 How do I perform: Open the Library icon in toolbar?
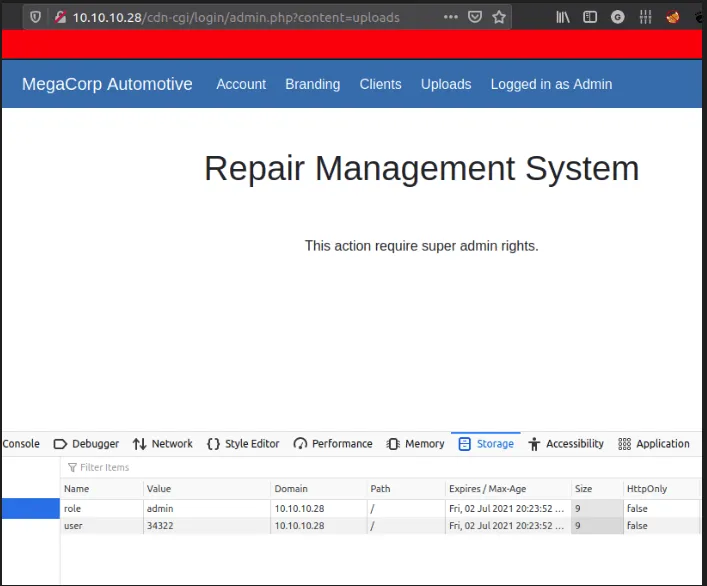564,17
